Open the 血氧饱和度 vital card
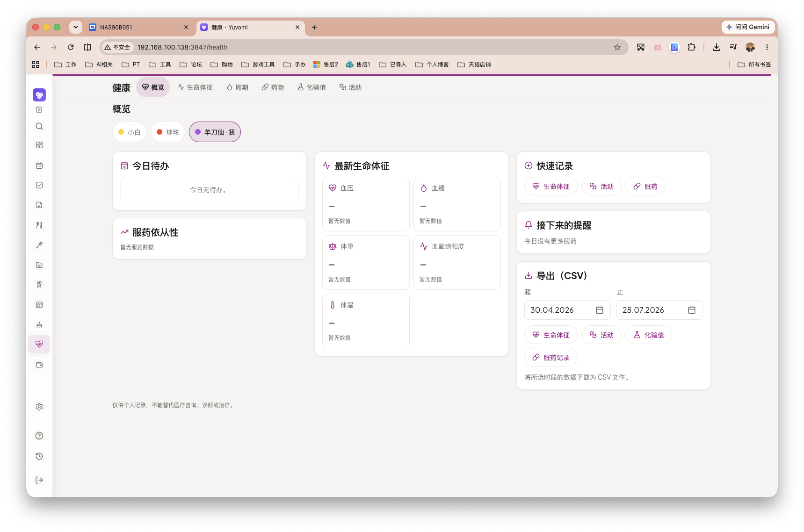This screenshot has height=532, width=804. [457, 262]
